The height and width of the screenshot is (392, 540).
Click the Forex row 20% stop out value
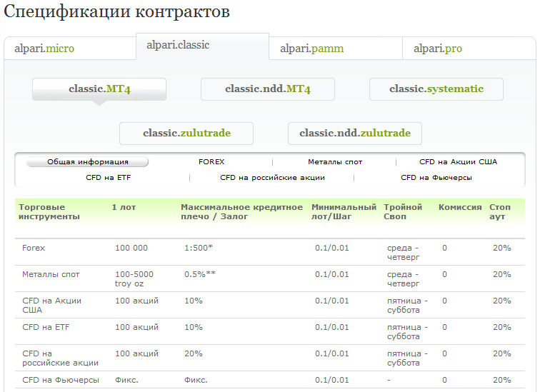(501, 248)
